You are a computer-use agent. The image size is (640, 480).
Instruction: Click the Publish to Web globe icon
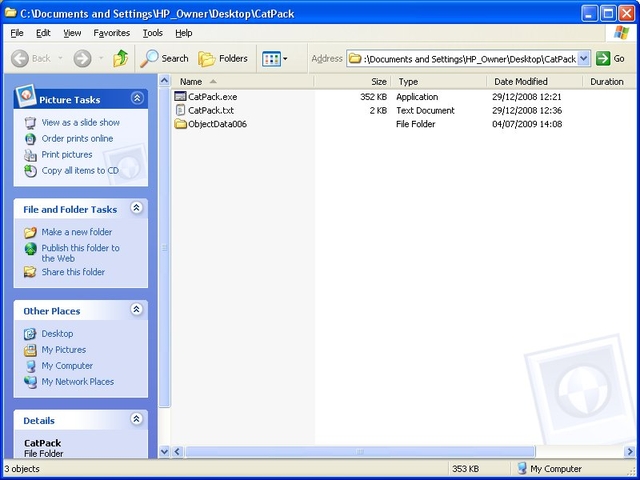point(30,249)
